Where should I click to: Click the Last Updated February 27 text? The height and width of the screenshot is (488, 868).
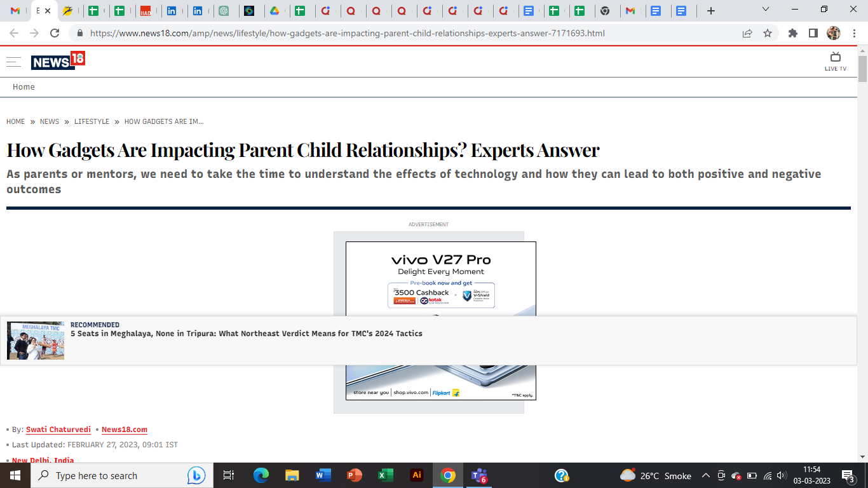(x=95, y=445)
